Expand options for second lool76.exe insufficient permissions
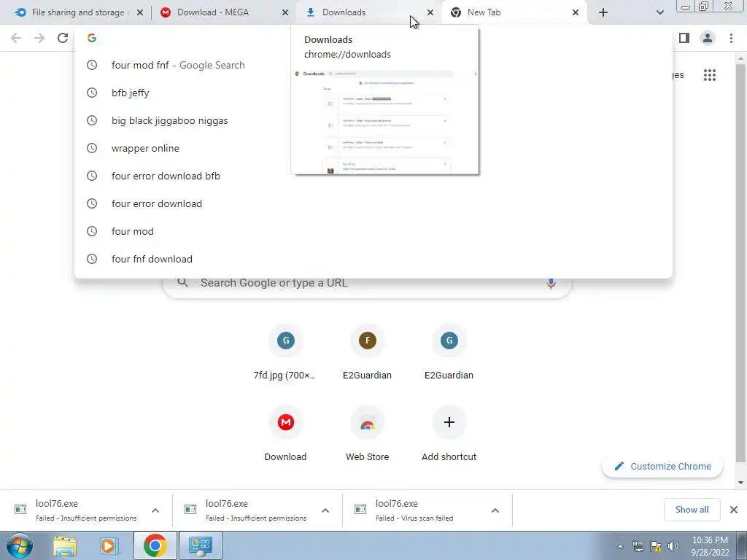This screenshot has width=747, height=560. pyautogui.click(x=325, y=510)
